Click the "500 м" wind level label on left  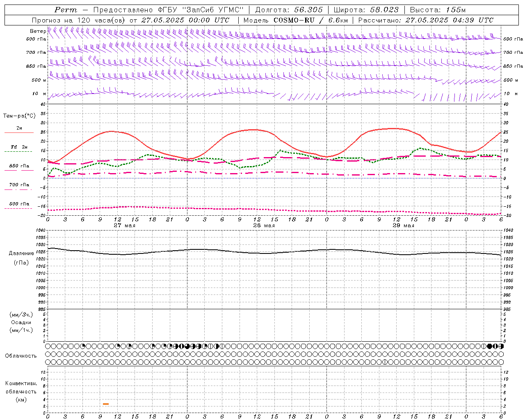[x=39, y=80]
